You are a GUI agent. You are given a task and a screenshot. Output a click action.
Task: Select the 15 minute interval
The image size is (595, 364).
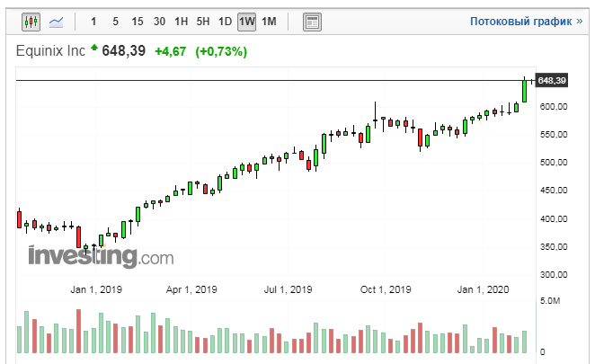pyautogui.click(x=138, y=22)
